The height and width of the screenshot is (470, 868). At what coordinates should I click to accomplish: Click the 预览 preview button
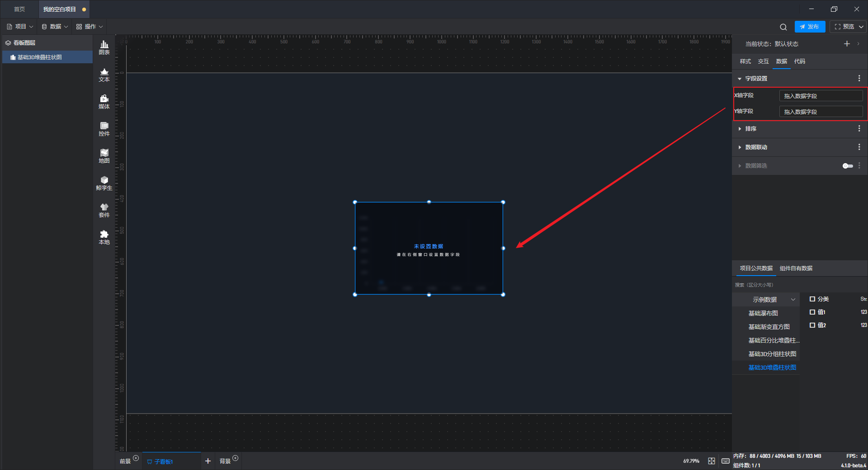[844, 27]
